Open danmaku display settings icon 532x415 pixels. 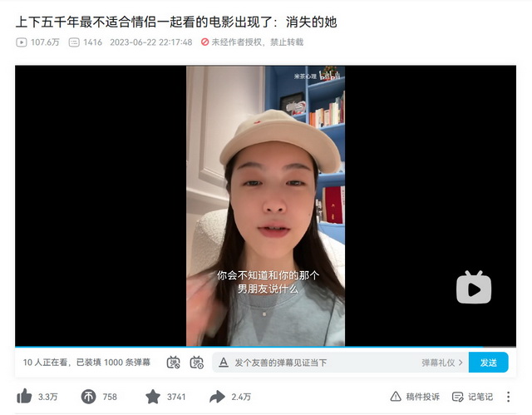pos(197,363)
